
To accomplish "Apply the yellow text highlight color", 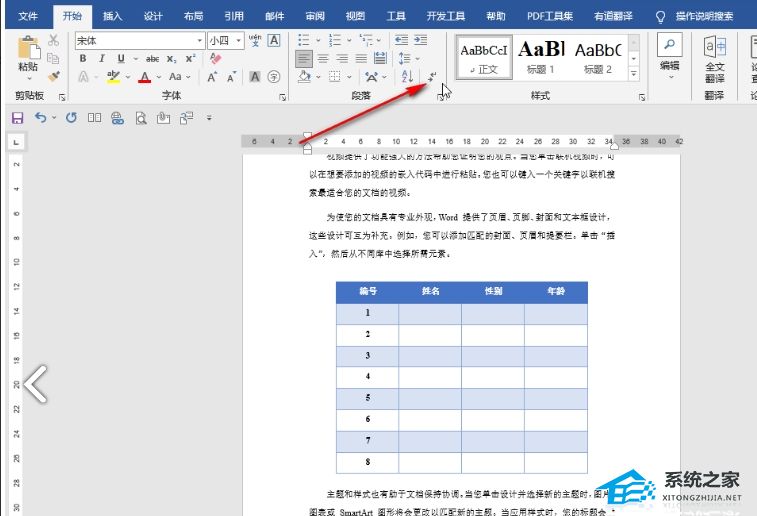I will [113, 77].
